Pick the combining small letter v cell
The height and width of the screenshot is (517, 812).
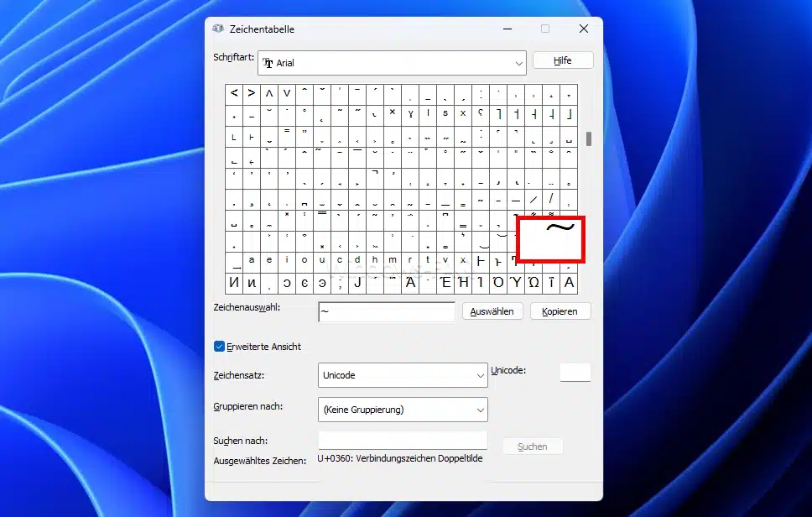point(445,262)
